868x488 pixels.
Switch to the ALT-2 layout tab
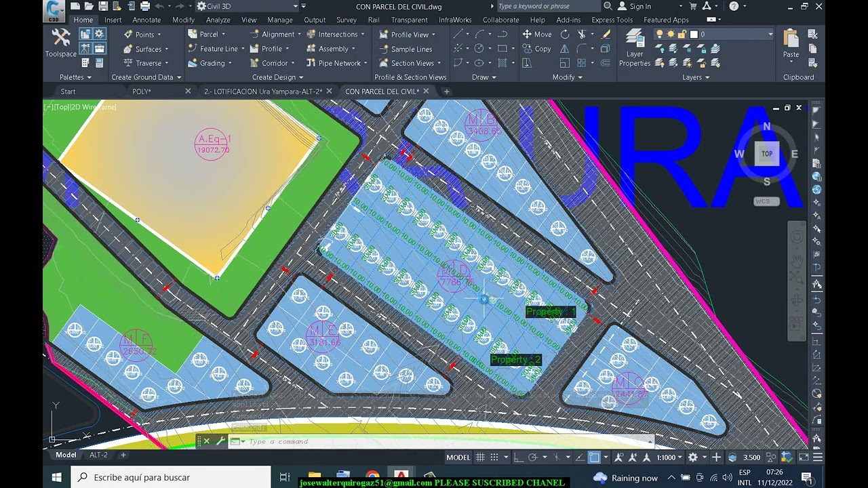pos(99,455)
